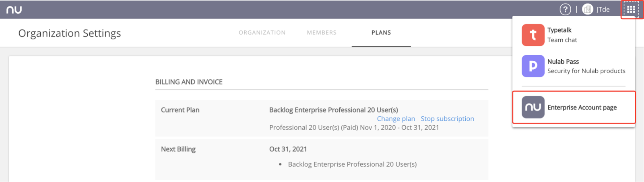The height and width of the screenshot is (182, 644).
Task: Open the apps grid launcher
Action: pyautogui.click(x=631, y=9)
